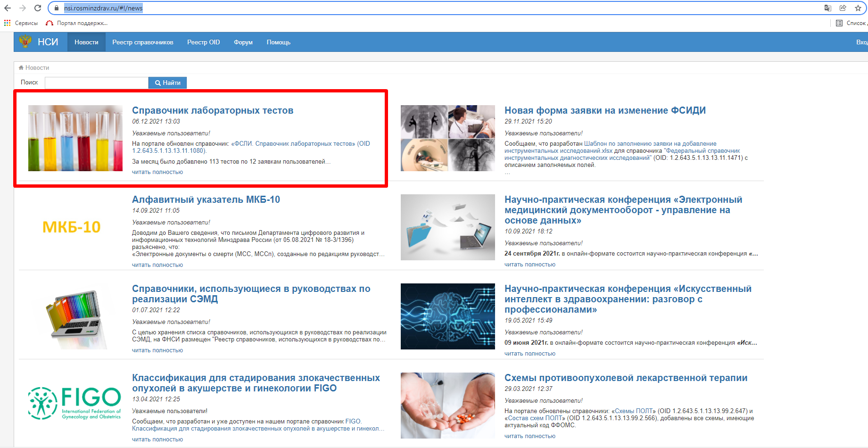Open the Сервисы apps grid icon
This screenshot has width=868, height=448.
tap(7, 23)
